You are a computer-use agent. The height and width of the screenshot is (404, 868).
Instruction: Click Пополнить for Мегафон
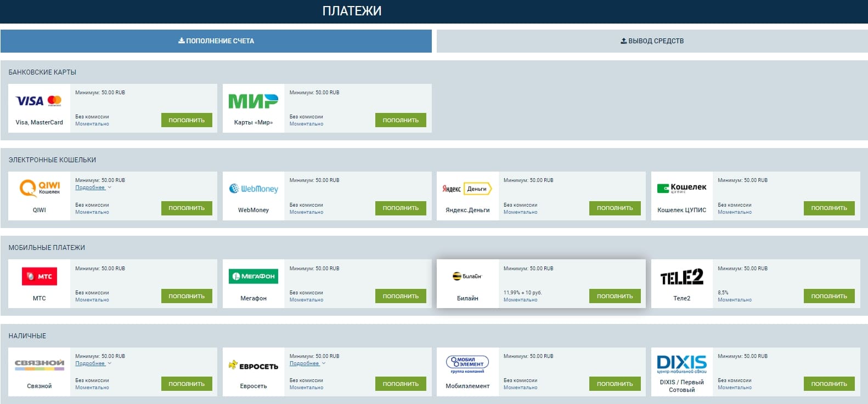(401, 296)
